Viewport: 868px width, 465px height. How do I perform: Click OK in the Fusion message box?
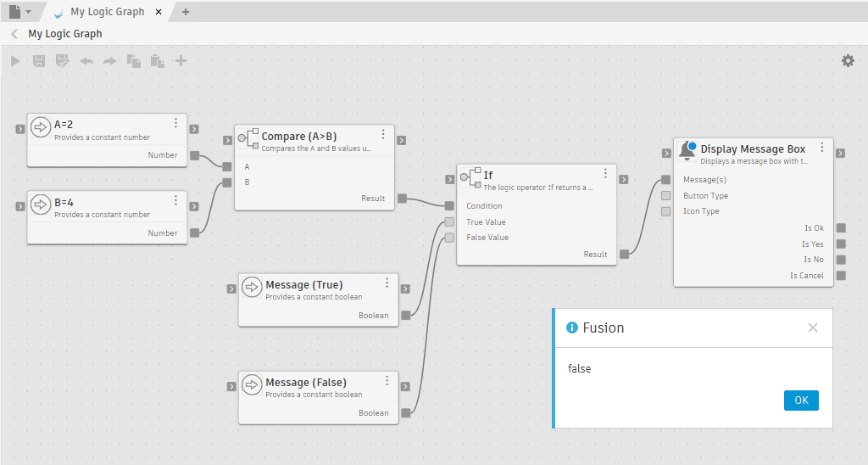[x=801, y=401]
